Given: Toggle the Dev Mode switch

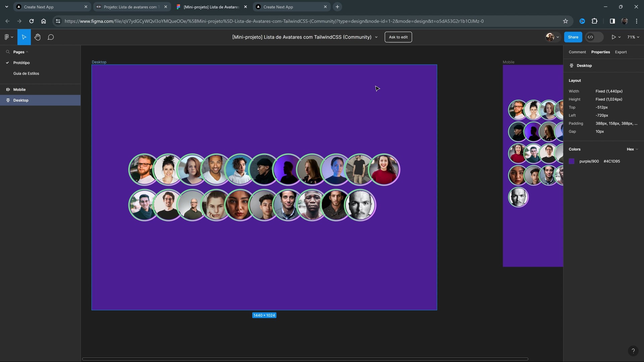Looking at the screenshot, I should tap(594, 37).
